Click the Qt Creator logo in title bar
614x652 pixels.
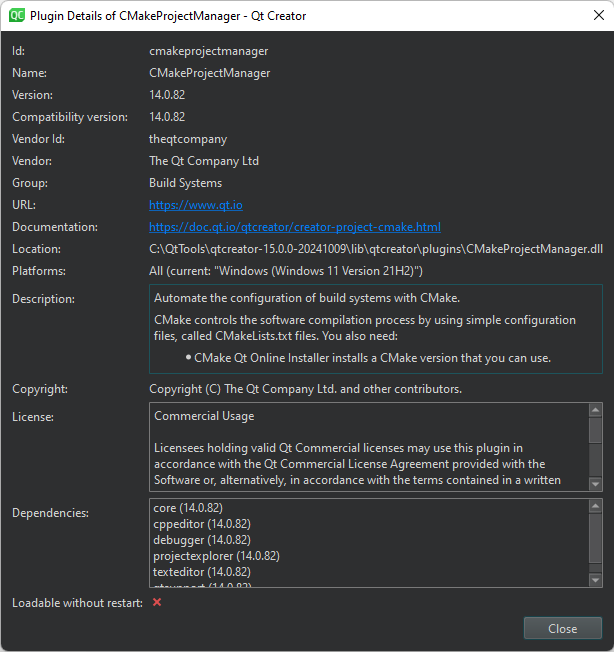pyautogui.click(x=15, y=16)
